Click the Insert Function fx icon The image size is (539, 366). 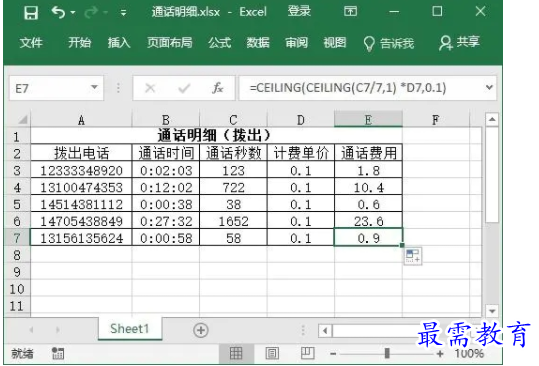[218, 88]
